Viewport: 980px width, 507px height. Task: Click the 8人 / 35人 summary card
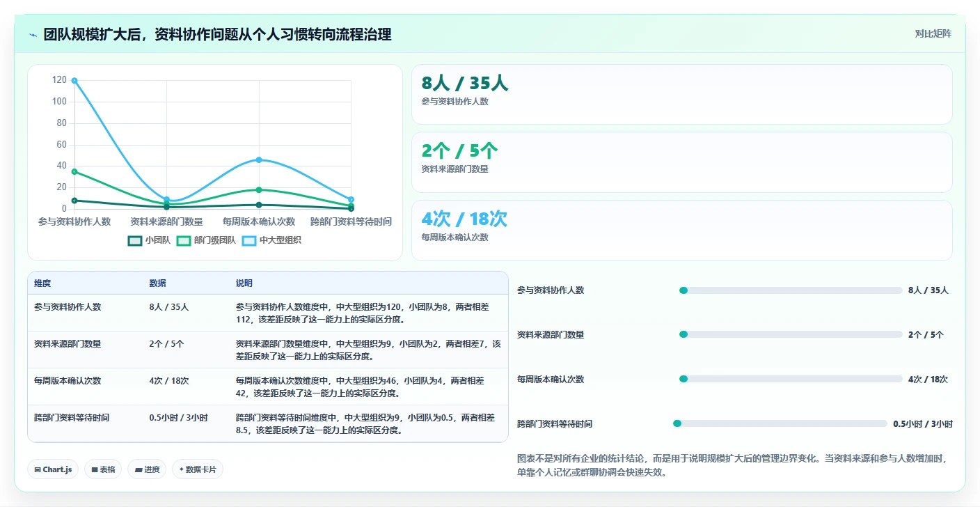681,94
